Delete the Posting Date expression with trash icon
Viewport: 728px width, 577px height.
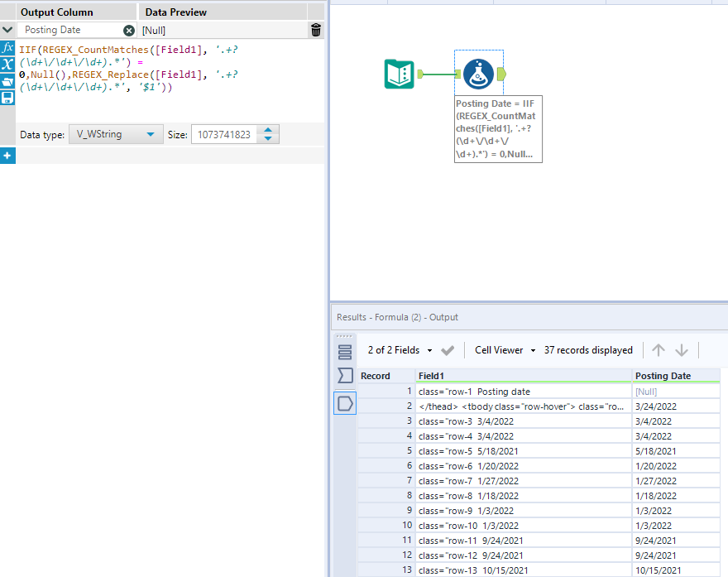[x=316, y=31]
